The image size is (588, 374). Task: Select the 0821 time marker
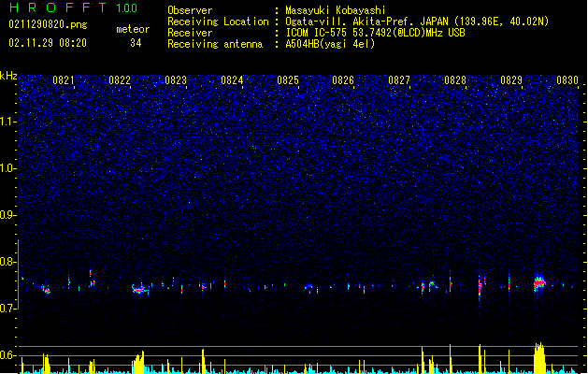pos(63,80)
